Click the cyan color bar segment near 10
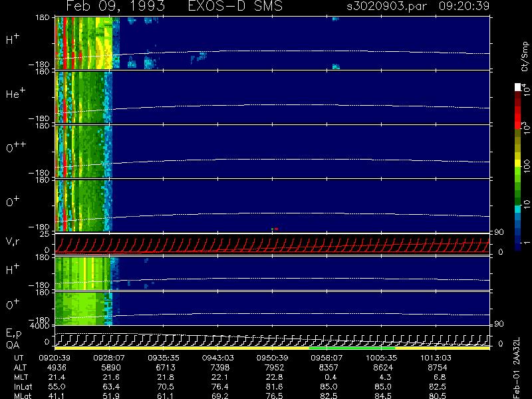Viewport: 532px width, 399px height. pos(518,209)
